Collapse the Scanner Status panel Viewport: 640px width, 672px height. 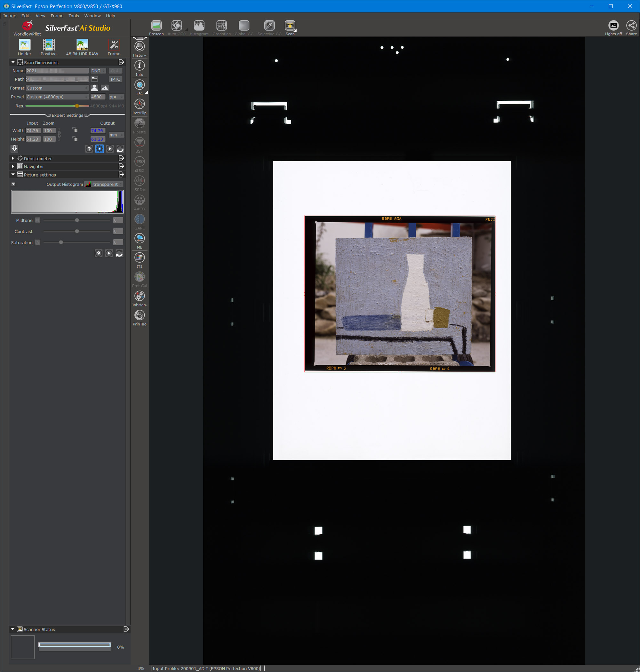coord(13,629)
